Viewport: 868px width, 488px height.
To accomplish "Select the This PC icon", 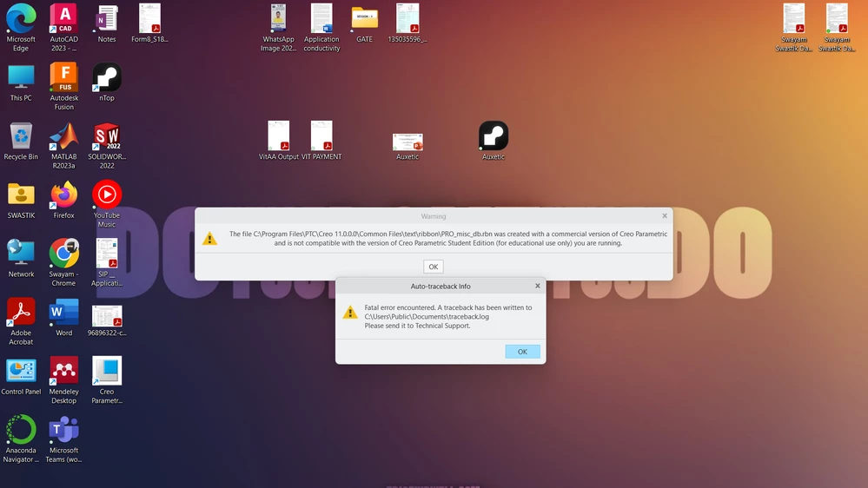I will coord(21,83).
